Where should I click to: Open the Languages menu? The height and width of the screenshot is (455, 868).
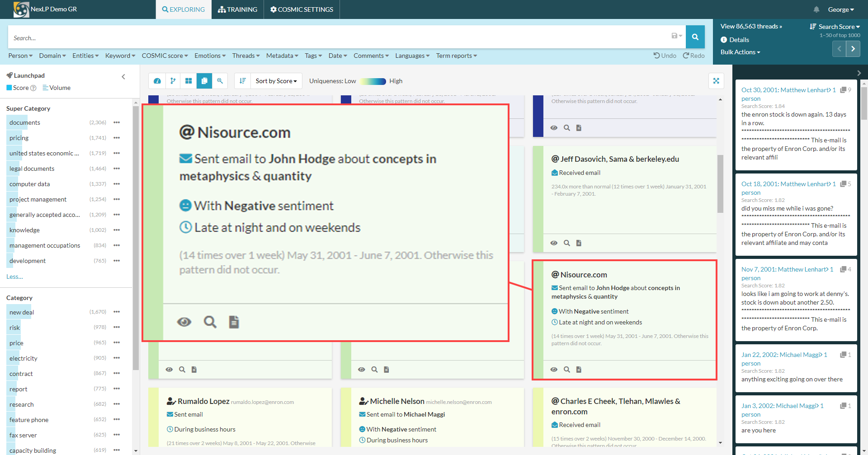click(x=412, y=56)
